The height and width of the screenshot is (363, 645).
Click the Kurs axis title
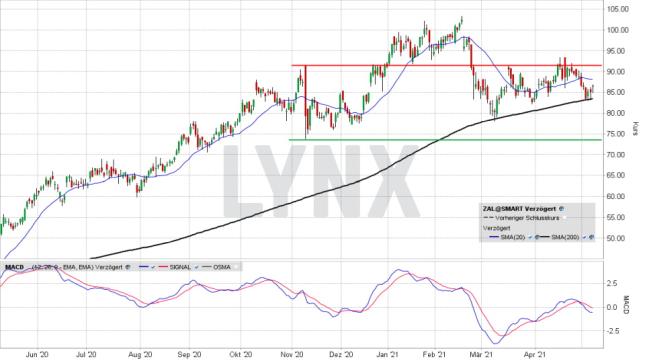coord(635,129)
